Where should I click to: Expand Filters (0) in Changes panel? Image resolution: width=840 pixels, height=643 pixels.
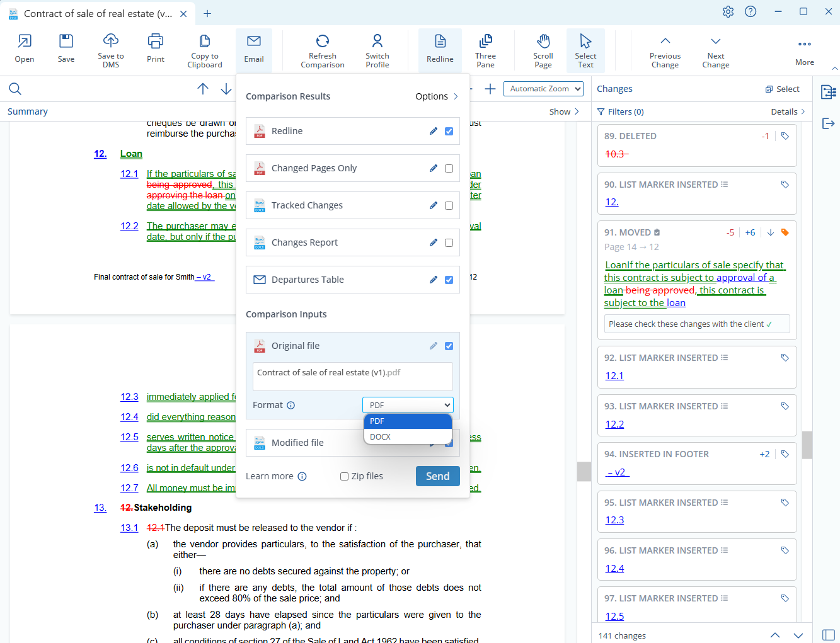(x=620, y=111)
